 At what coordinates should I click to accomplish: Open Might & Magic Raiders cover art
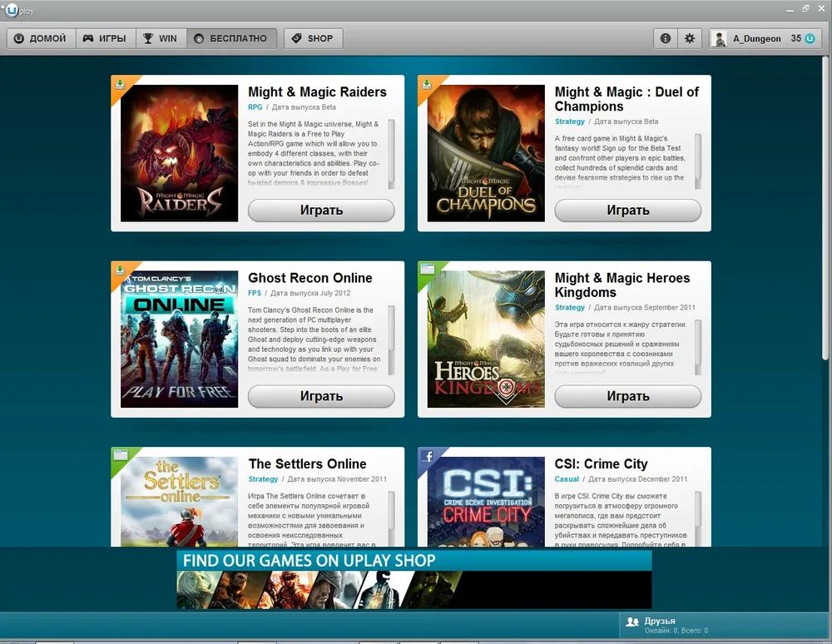[180, 153]
